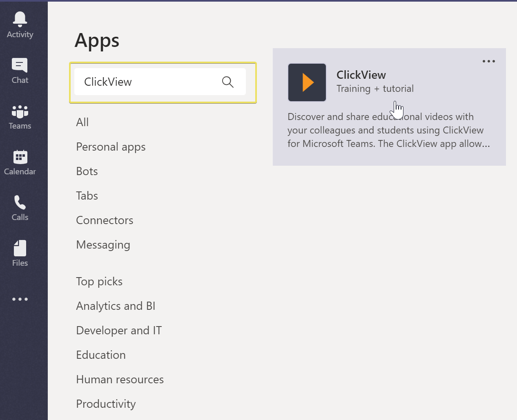This screenshot has width=517, height=420.
Task: Open Developer and IT category
Action: [119, 331]
